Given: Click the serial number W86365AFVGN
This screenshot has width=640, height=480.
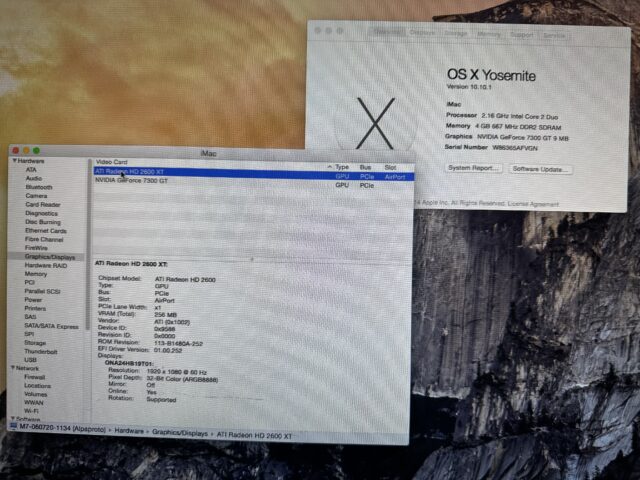Looking at the screenshot, I should pyautogui.click(x=515, y=148).
